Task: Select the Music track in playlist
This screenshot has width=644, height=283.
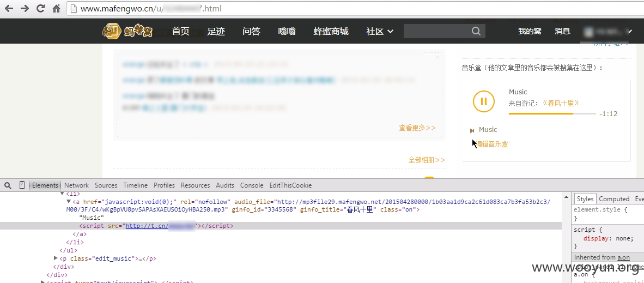Action: coord(488,130)
